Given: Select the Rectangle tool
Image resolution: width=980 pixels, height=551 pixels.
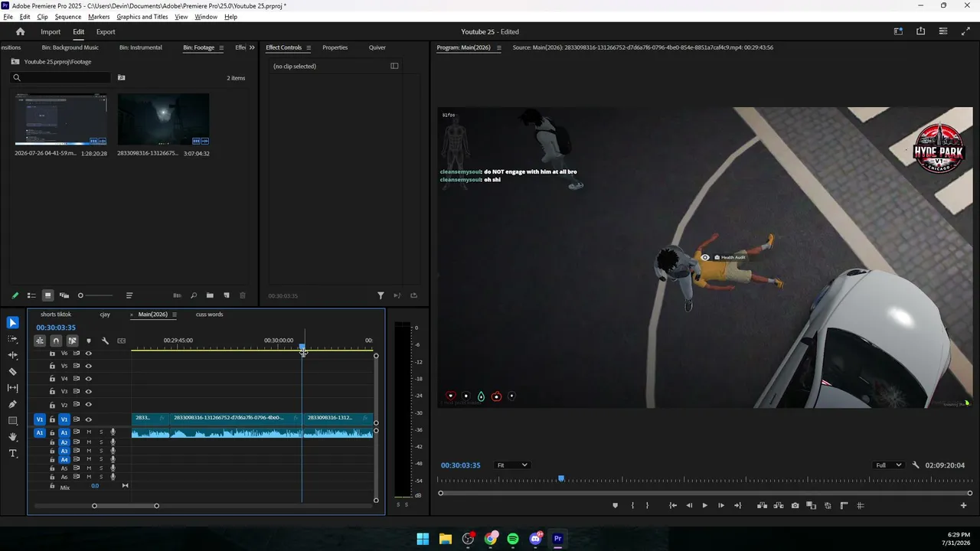Looking at the screenshot, I should click(x=12, y=421).
